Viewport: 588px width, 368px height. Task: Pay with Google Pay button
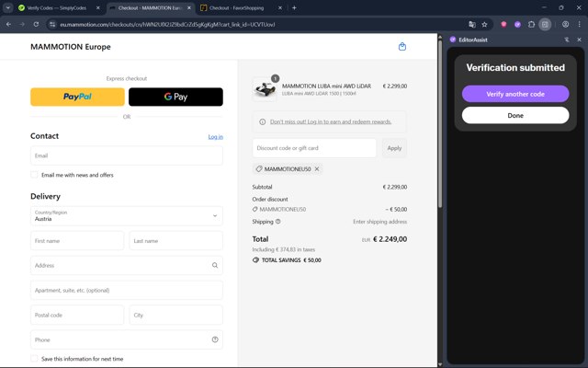[x=175, y=97]
